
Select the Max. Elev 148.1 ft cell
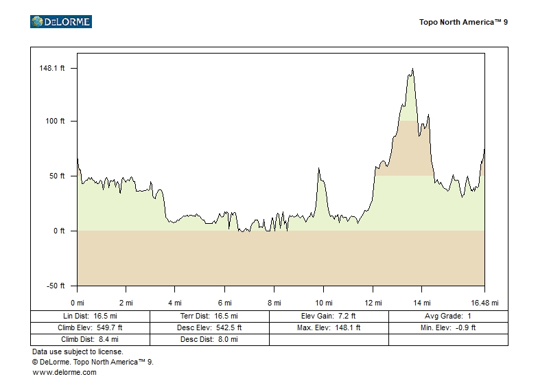(x=329, y=328)
